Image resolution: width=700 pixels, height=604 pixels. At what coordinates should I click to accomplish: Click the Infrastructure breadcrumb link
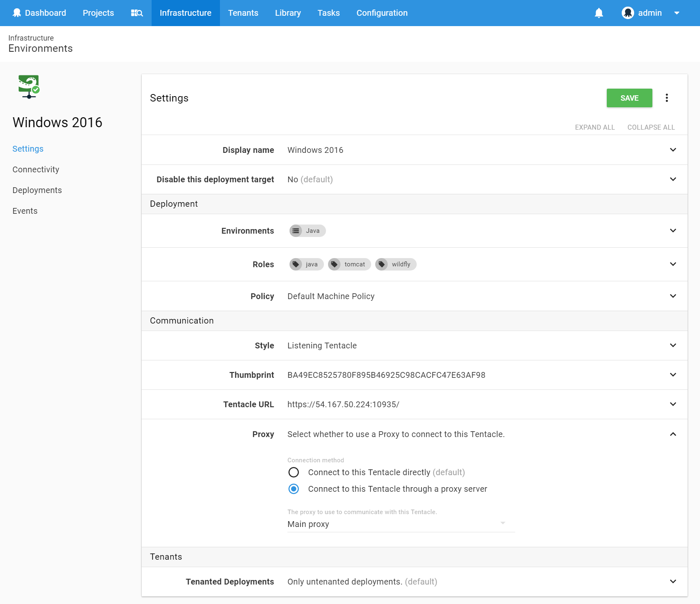[x=31, y=38]
